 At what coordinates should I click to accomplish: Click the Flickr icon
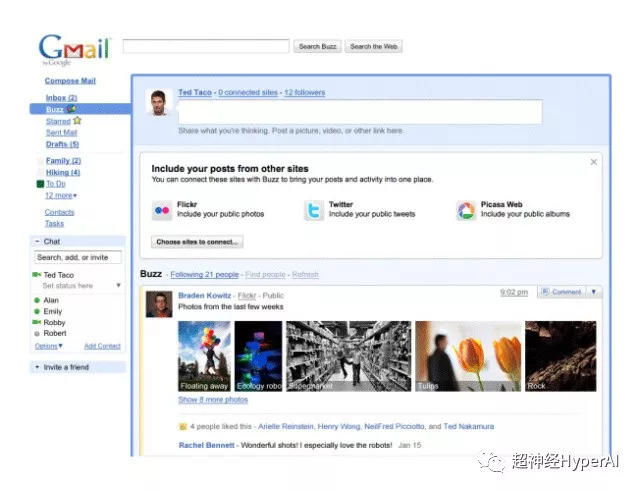pyautogui.click(x=162, y=210)
